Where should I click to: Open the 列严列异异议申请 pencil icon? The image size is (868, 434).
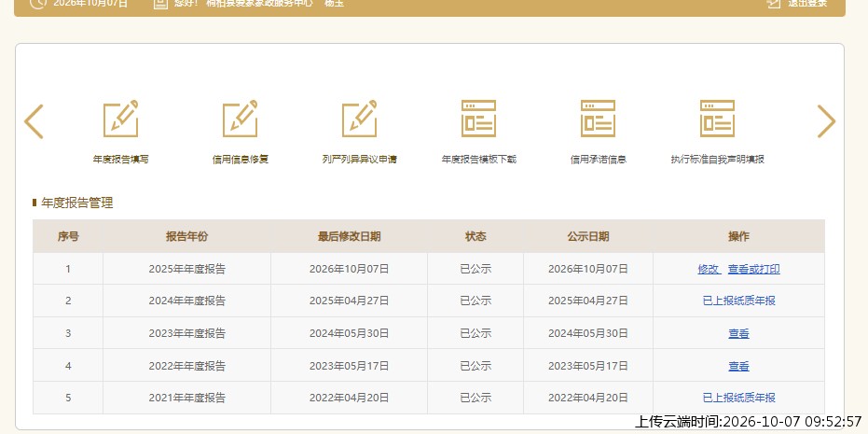click(x=359, y=119)
